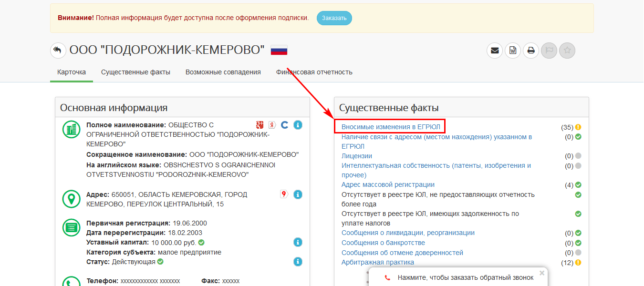Image resolution: width=644 pixels, height=286 pixels.
Task: Click yellow warning icon for ЕГРЮЛ changes
Action: (x=578, y=127)
